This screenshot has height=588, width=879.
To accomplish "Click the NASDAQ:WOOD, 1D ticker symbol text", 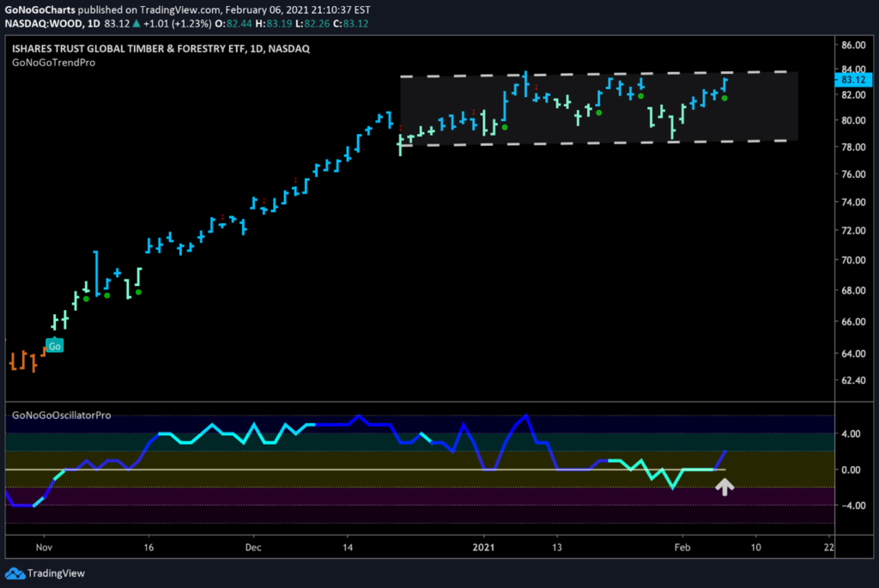I will (x=52, y=23).
